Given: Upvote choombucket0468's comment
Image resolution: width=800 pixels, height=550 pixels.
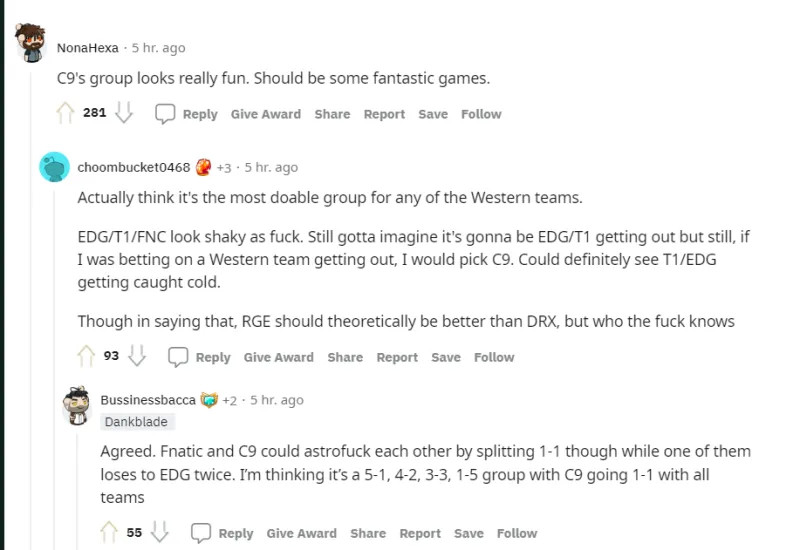Looking at the screenshot, I should [88, 357].
